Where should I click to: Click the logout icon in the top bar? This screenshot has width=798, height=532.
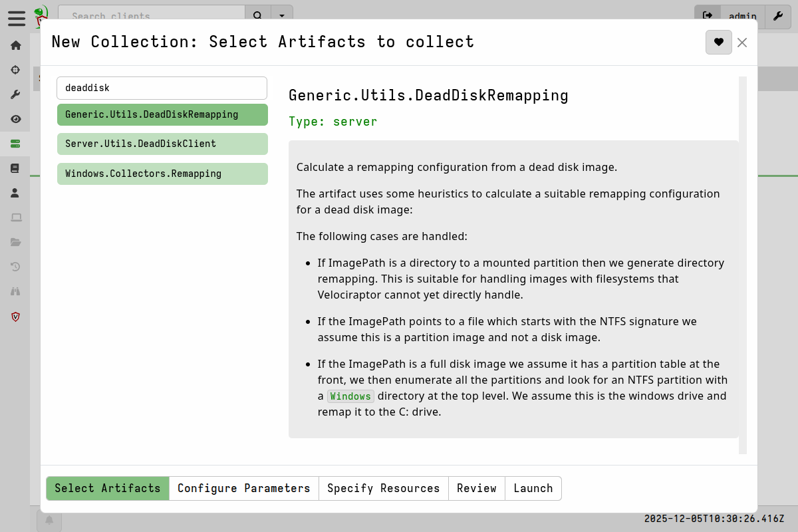[x=708, y=15]
